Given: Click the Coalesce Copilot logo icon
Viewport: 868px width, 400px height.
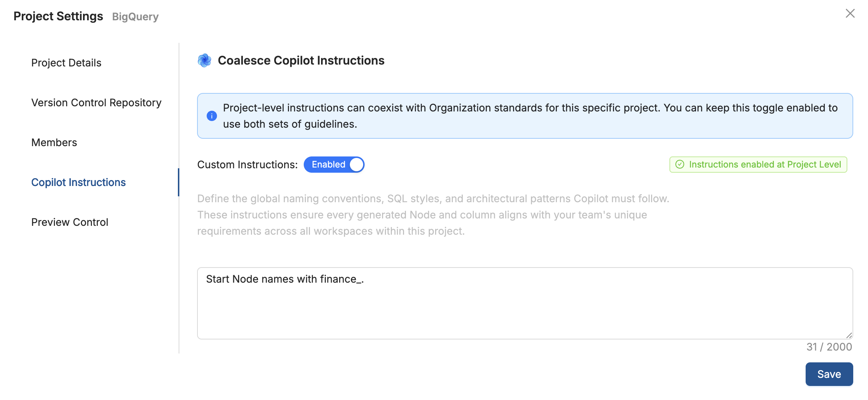Looking at the screenshot, I should [204, 60].
